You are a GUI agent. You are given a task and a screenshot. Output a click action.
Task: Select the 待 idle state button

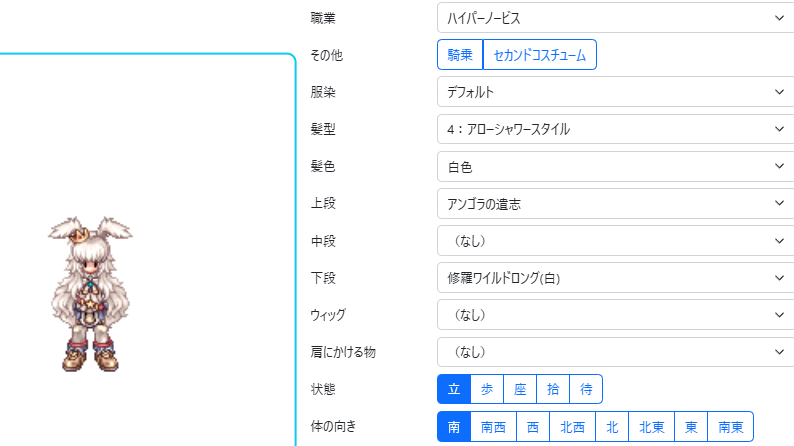586,389
